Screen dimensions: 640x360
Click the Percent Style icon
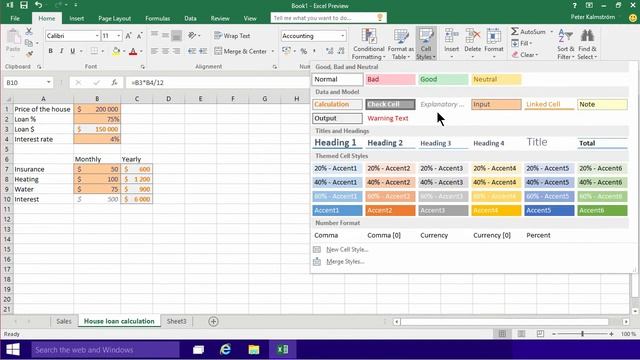tap(303, 51)
